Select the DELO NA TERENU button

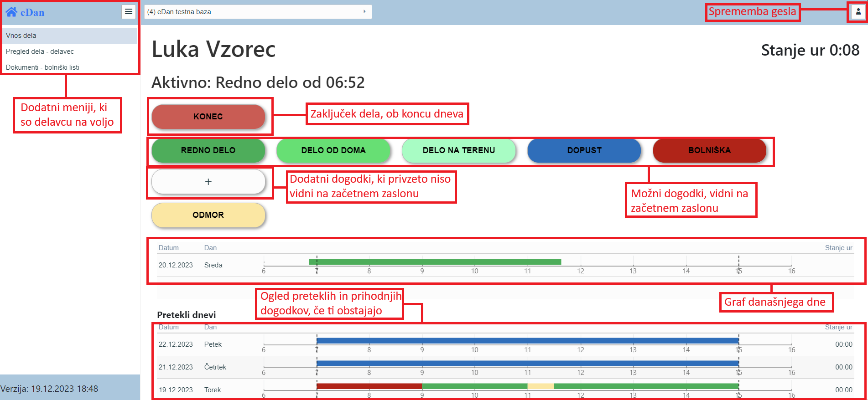point(459,150)
